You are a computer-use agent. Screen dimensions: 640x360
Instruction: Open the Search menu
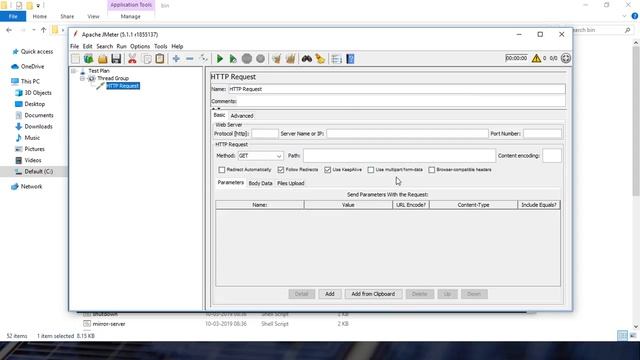(104, 47)
